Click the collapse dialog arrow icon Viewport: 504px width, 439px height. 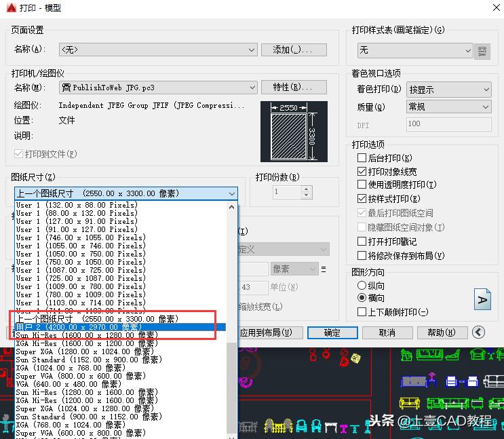click(478, 332)
